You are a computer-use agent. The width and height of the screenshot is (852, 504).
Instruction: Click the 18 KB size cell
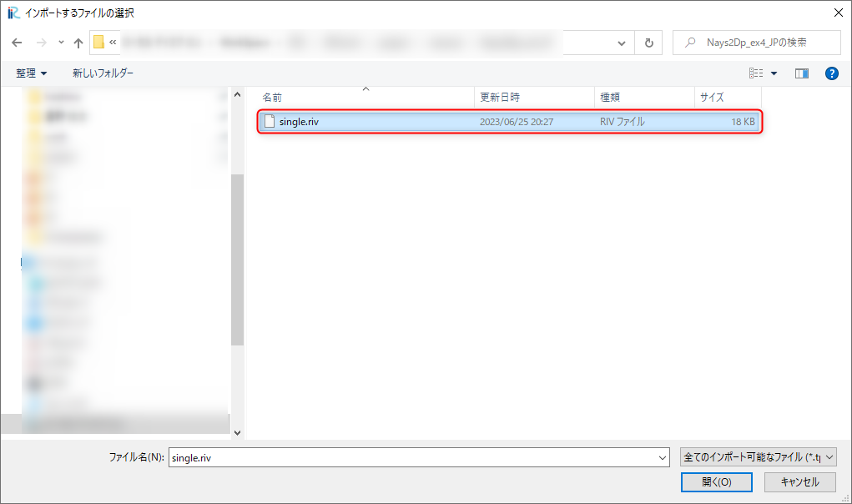(743, 122)
